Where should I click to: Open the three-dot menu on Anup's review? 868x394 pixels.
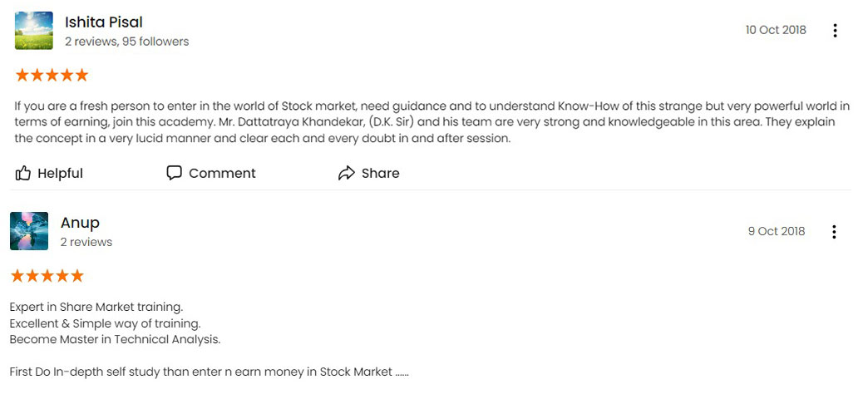pyautogui.click(x=834, y=232)
